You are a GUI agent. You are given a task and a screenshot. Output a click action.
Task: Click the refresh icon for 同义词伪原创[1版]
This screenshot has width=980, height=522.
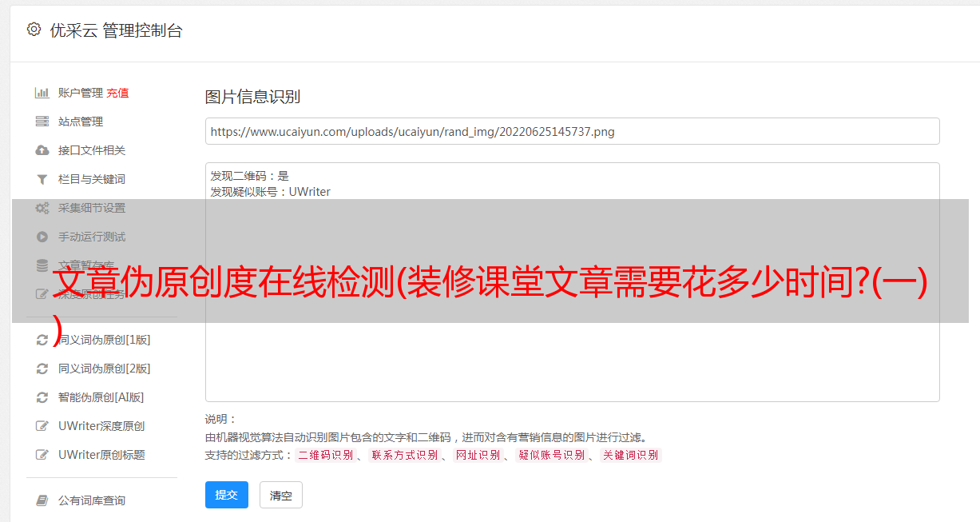tap(42, 340)
